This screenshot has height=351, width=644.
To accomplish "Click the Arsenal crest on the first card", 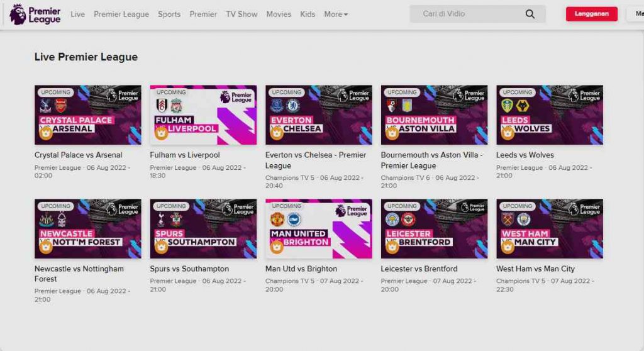I will click(61, 106).
